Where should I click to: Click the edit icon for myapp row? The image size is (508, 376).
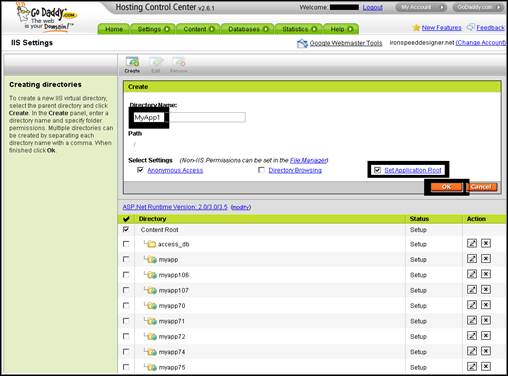[472, 259]
